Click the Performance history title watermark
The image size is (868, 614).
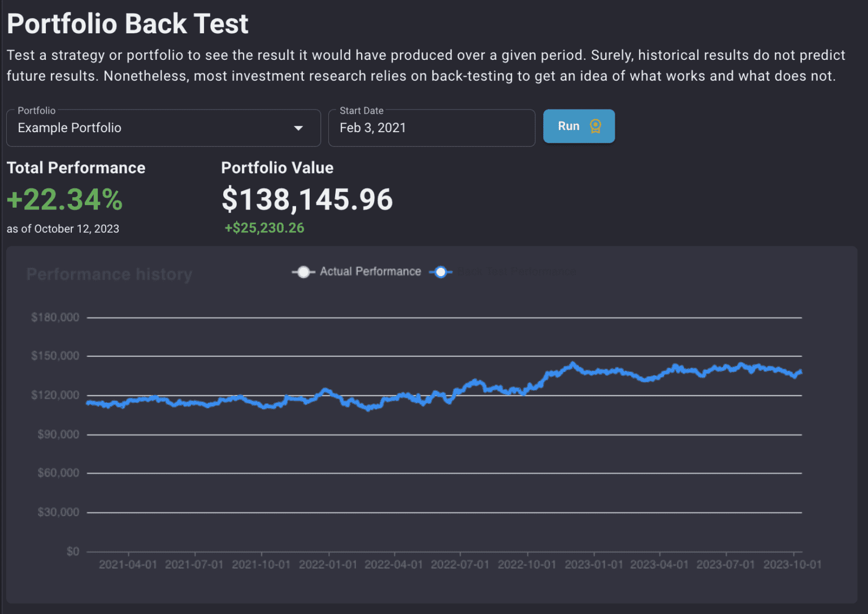pos(109,274)
